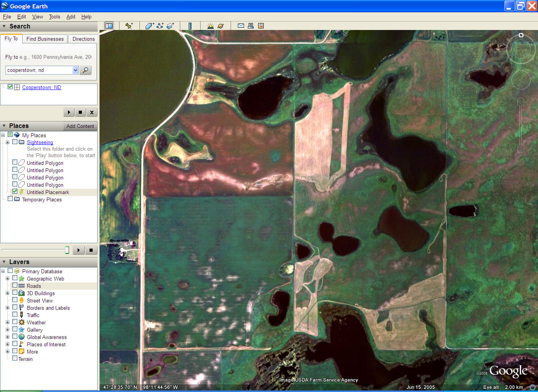
Task: Collapse the Search panel triangle
Action: 4,27
